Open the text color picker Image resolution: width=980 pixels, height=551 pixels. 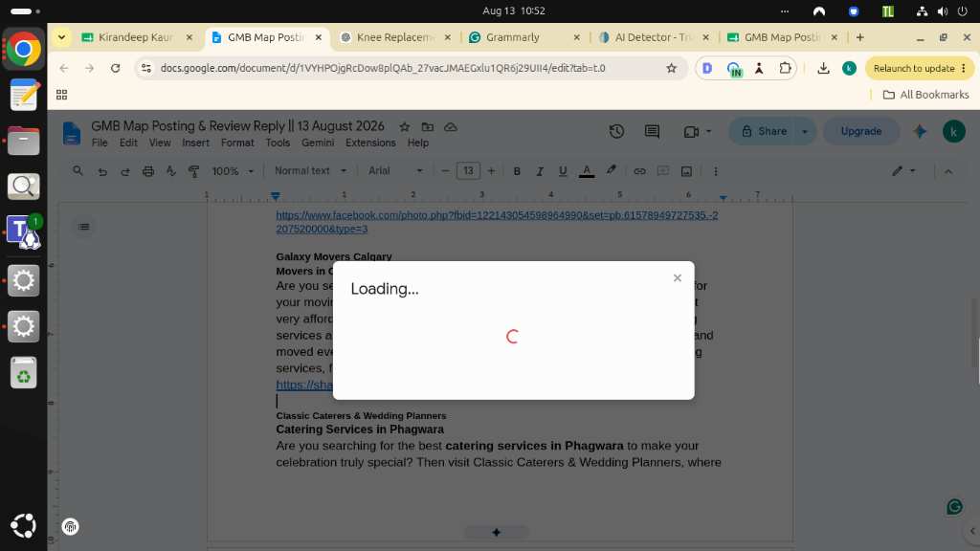click(587, 171)
